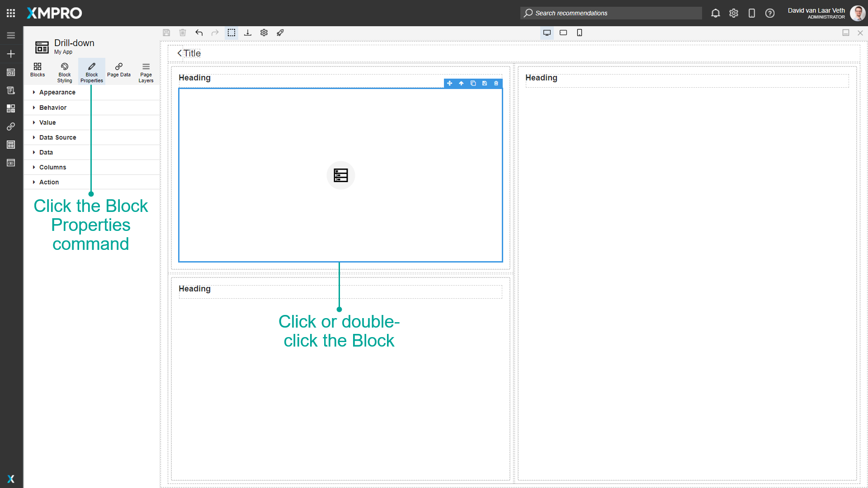Expand the Columns section
The width and height of the screenshot is (868, 488).
click(92, 167)
